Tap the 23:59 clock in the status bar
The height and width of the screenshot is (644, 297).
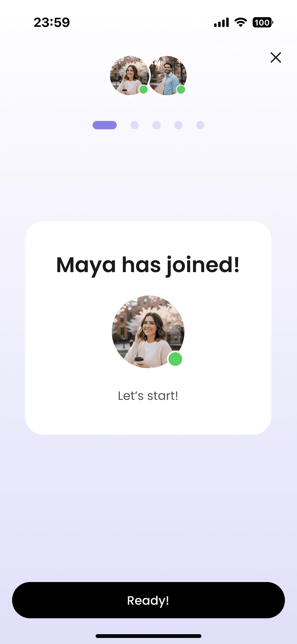pos(52,22)
